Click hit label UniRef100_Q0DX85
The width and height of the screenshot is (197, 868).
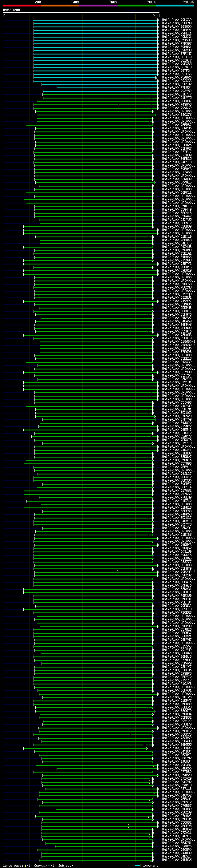177,64
